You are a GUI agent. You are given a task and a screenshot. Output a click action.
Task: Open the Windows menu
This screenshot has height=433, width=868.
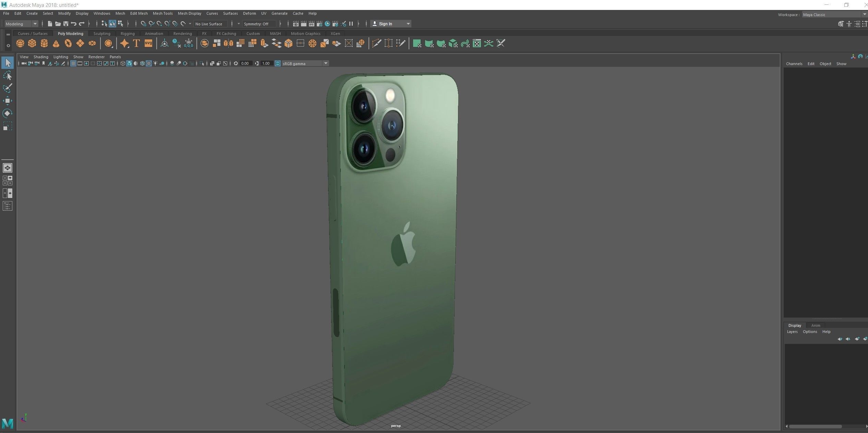[102, 13]
